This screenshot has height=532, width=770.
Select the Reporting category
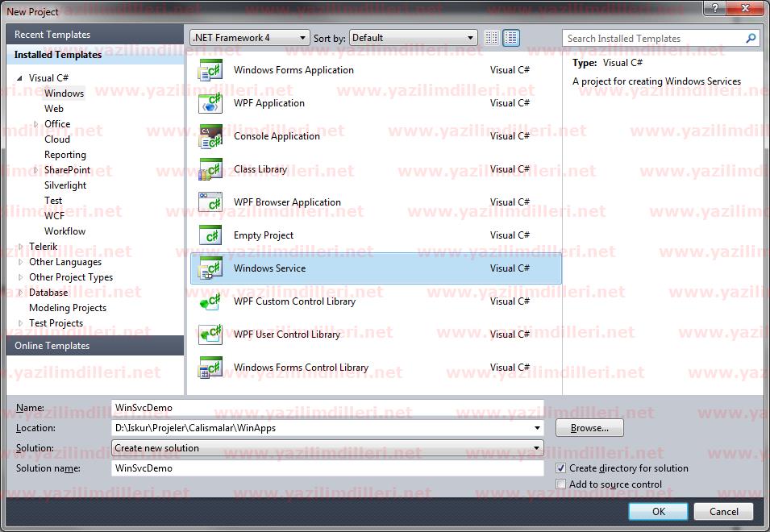[x=65, y=155]
